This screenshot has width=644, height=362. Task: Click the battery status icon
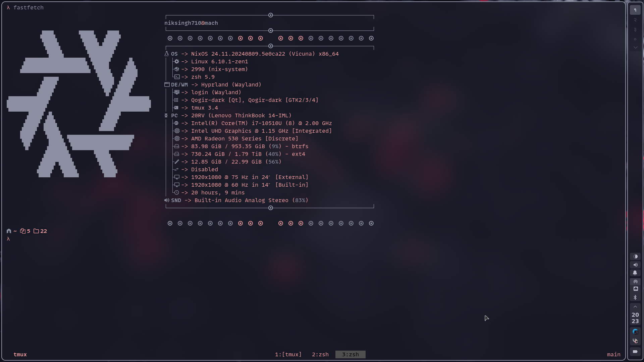coord(635,351)
